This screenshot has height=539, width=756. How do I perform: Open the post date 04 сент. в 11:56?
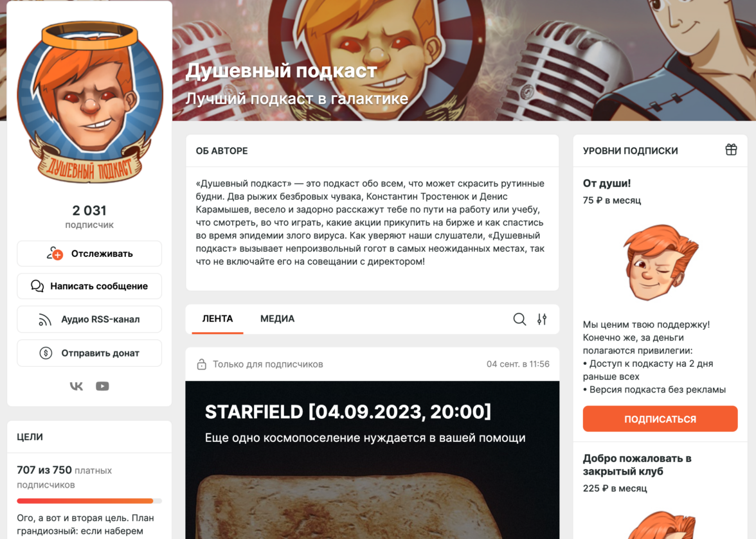tap(518, 364)
